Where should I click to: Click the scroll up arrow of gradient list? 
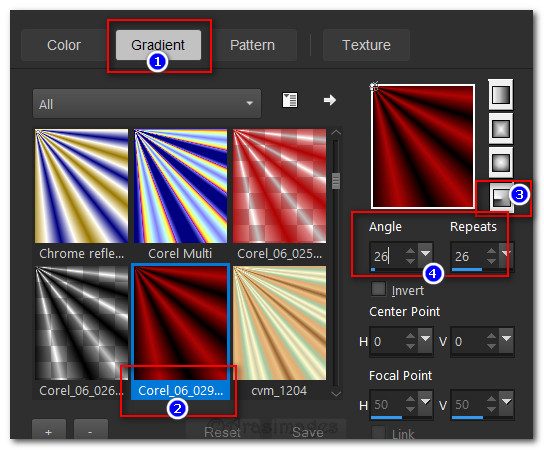point(336,133)
